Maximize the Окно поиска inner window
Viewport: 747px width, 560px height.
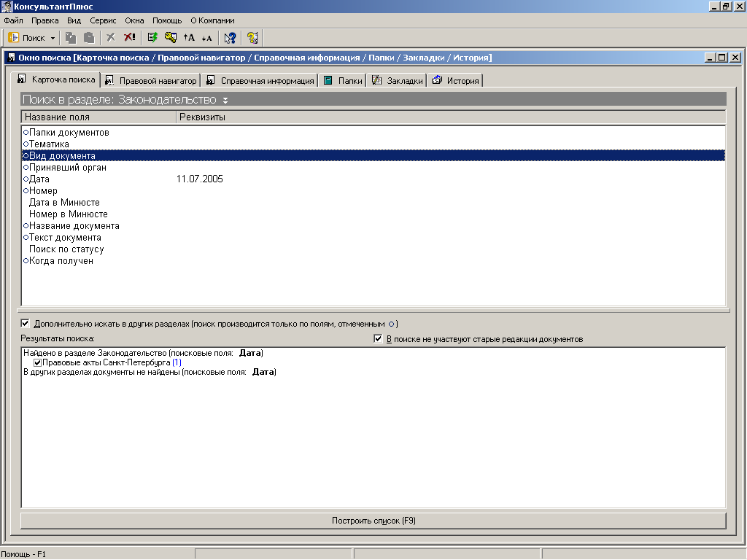[721, 58]
